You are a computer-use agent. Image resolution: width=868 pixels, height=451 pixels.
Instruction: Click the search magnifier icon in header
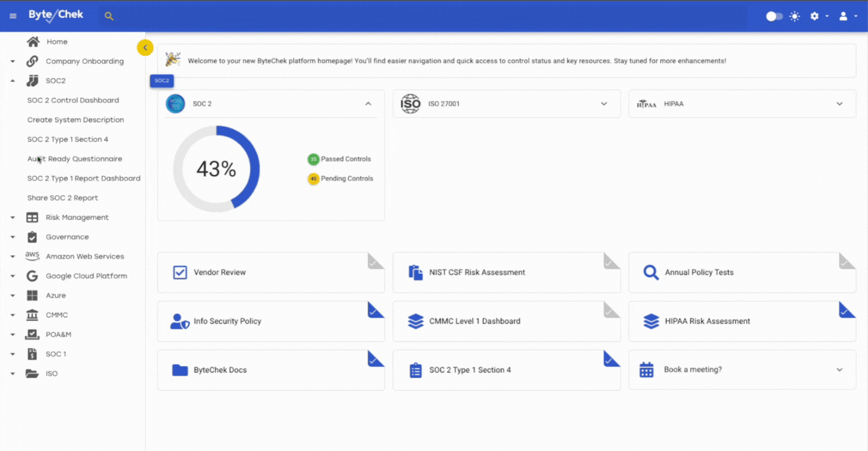point(108,16)
